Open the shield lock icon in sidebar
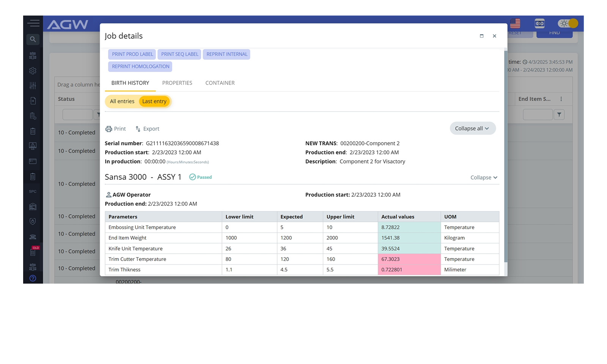607x364 pixels. (33, 221)
